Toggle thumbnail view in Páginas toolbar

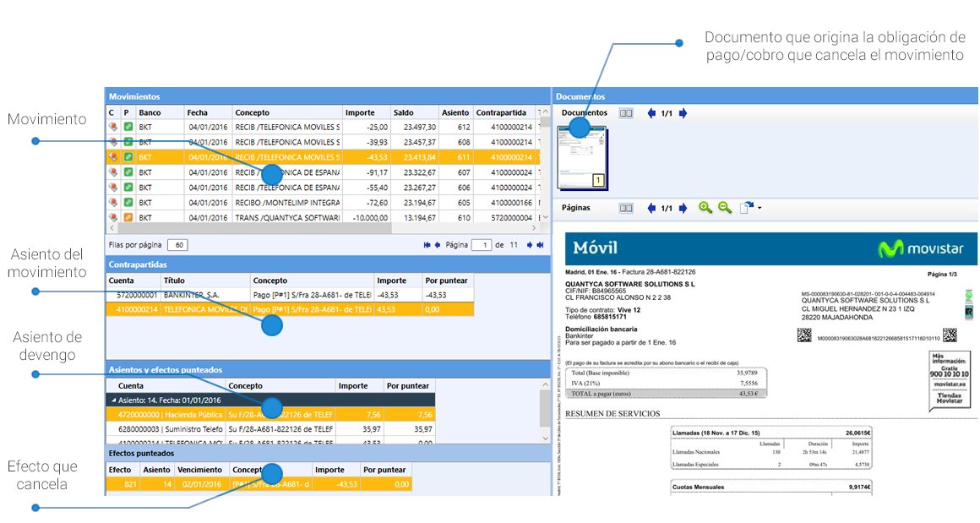point(626,208)
